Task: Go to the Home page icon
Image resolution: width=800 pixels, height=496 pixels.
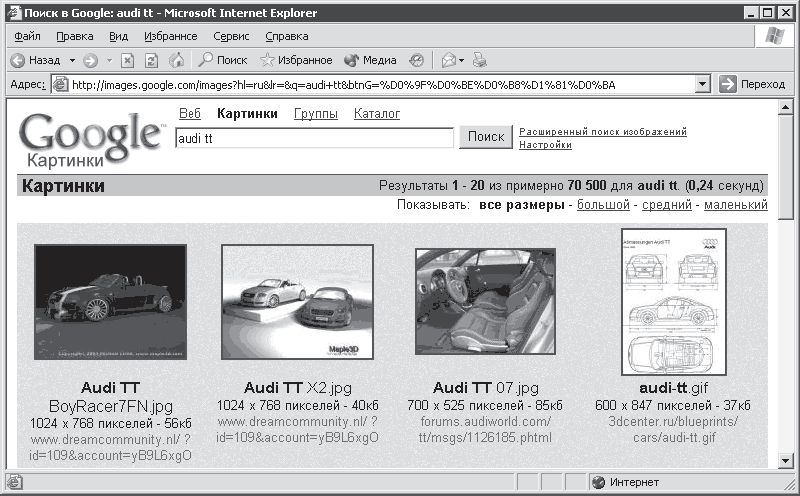Action: pyautogui.click(x=177, y=60)
